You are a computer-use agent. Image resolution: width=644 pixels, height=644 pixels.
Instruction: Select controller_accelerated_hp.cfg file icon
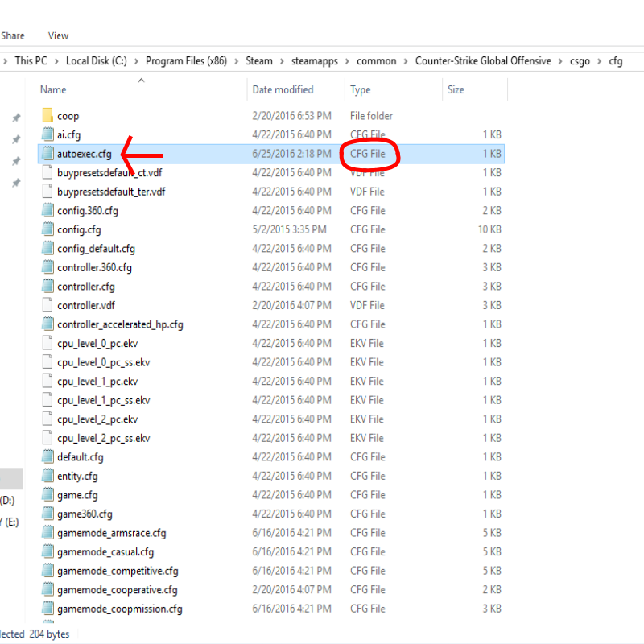click(x=47, y=324)
